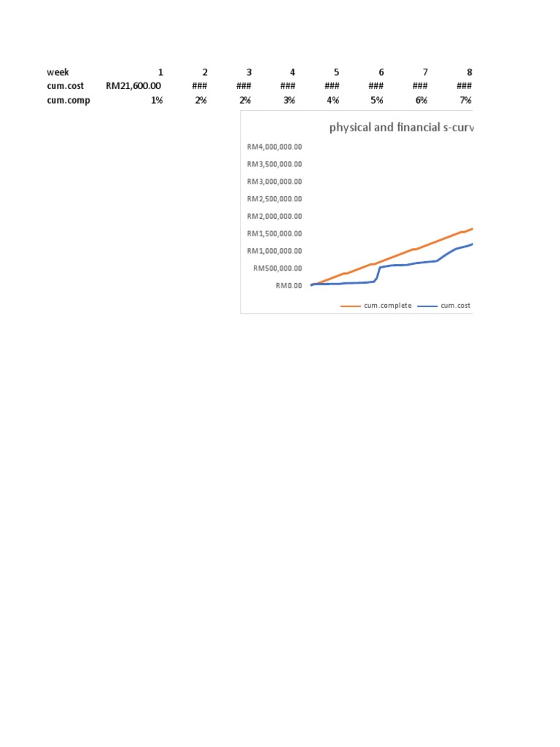Click the chart title text
Screen dimensions: 560x747
coord(401,128)
